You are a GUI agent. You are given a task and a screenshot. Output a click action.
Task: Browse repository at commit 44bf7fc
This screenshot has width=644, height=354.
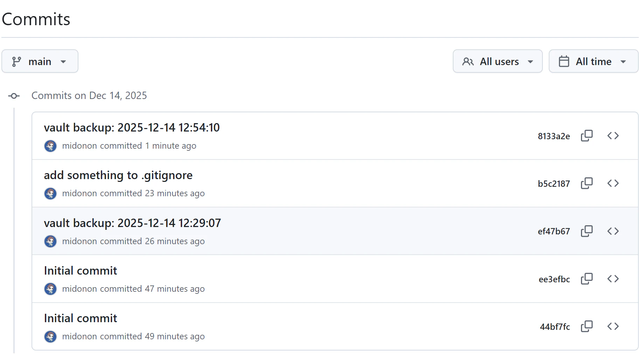click(x=613, y=326)
